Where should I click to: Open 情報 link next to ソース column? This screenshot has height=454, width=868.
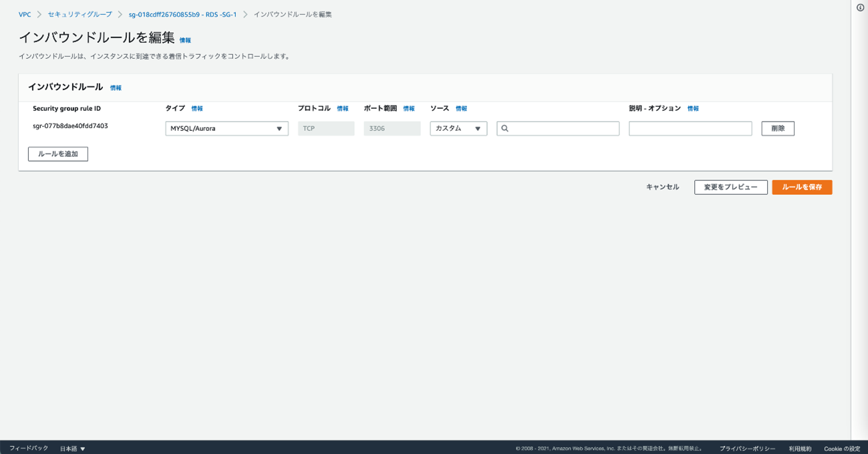pos(461,109)
